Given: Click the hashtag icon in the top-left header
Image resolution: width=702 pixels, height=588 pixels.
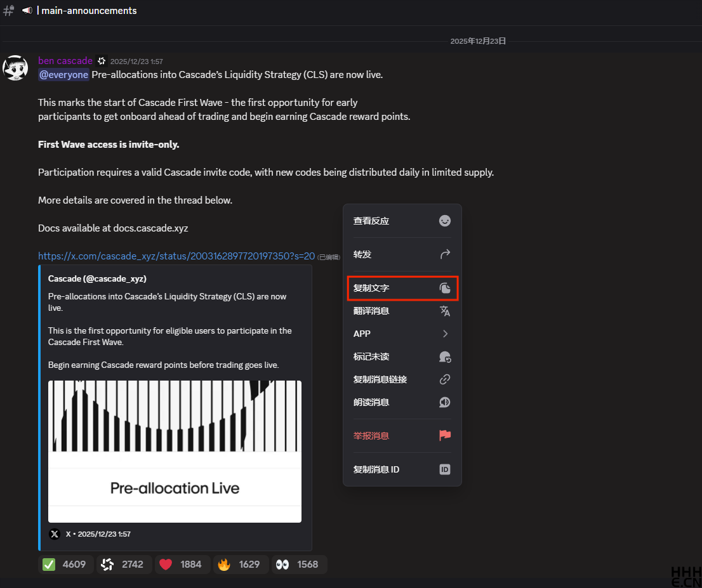Looking at the screenshot, I should pos(8,10).
